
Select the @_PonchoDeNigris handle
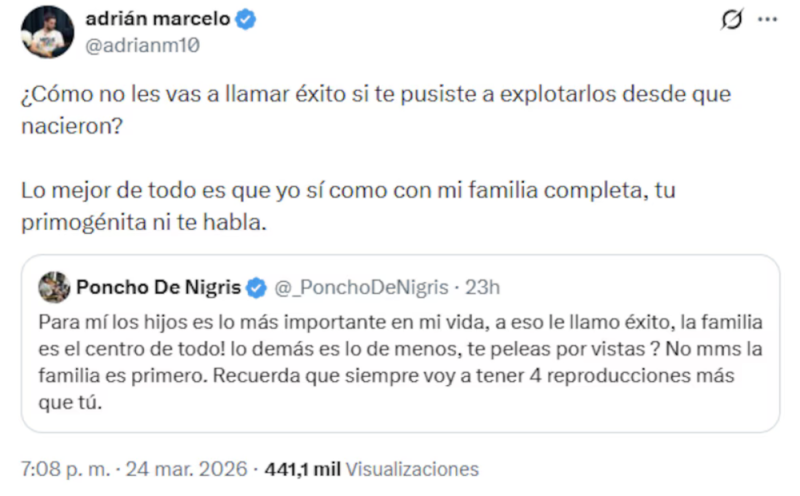[358, 288]
